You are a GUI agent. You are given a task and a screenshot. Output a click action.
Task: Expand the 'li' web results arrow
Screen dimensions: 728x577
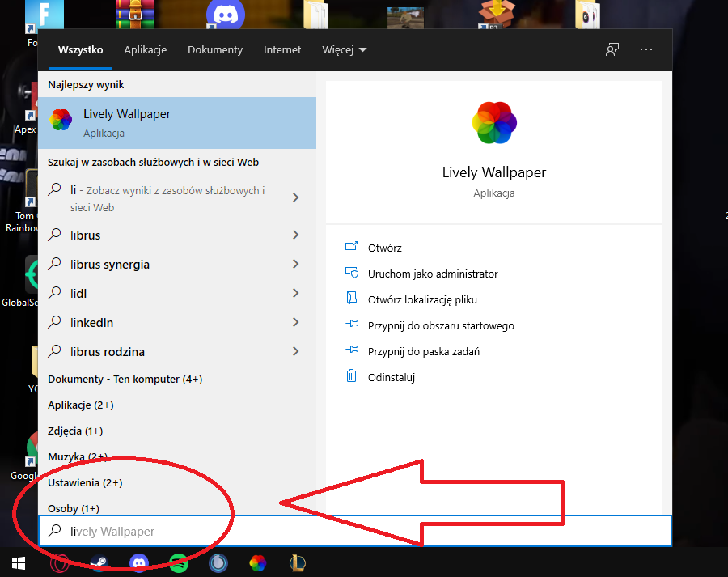(x=296, y=197)
